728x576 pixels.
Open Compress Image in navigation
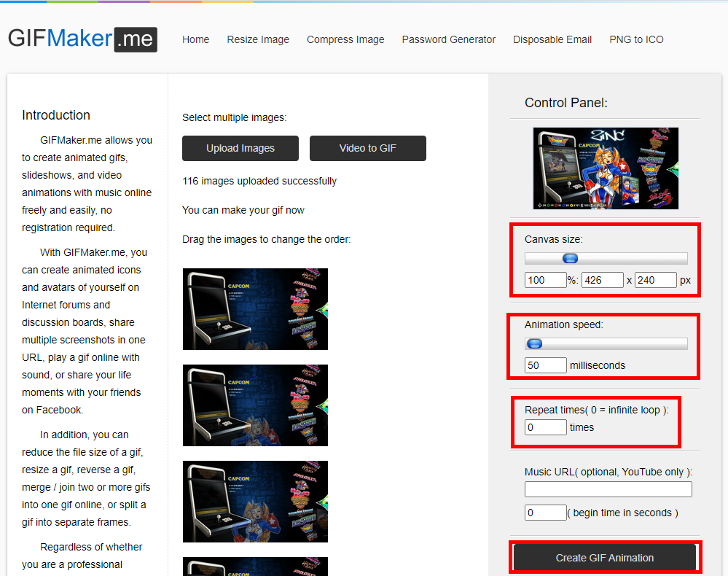(x=345, y=39)
